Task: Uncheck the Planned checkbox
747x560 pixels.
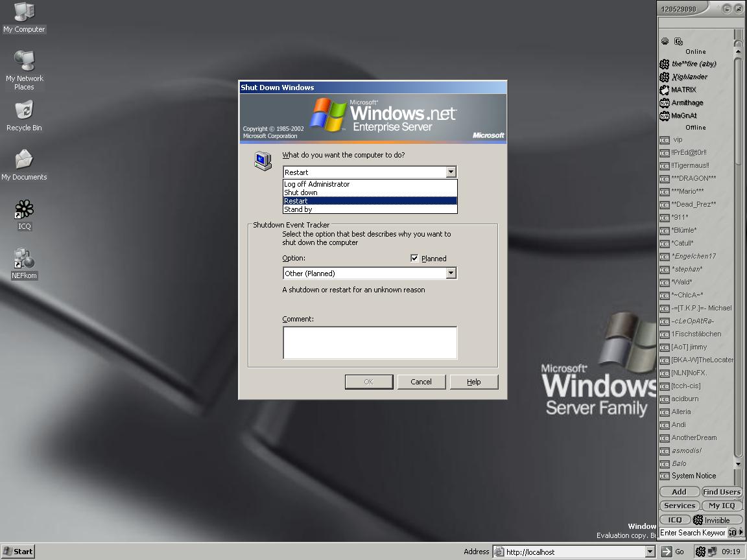Action: pyautogui.click(x=415, y=259)
